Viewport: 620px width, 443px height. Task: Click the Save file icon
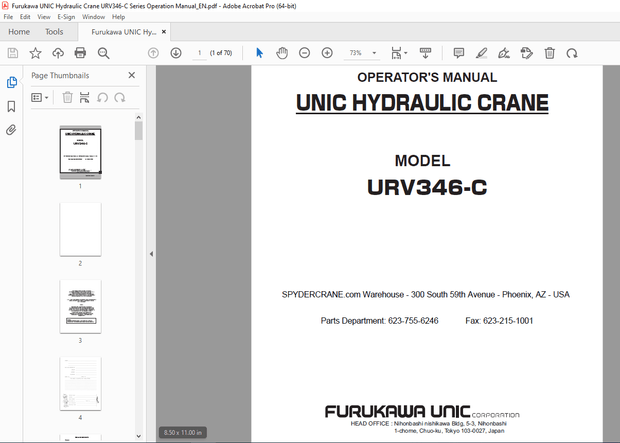13,53
